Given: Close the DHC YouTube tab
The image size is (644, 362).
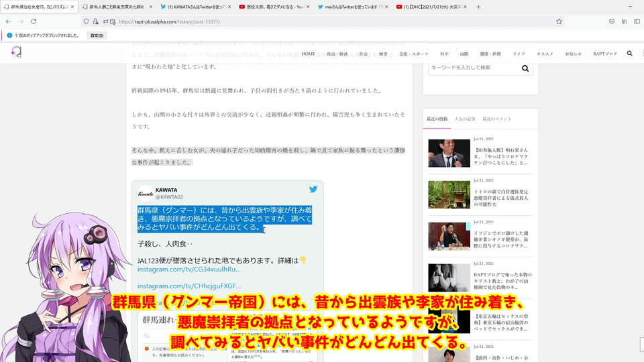Looking at the screenshot, I should coord(465,7).
